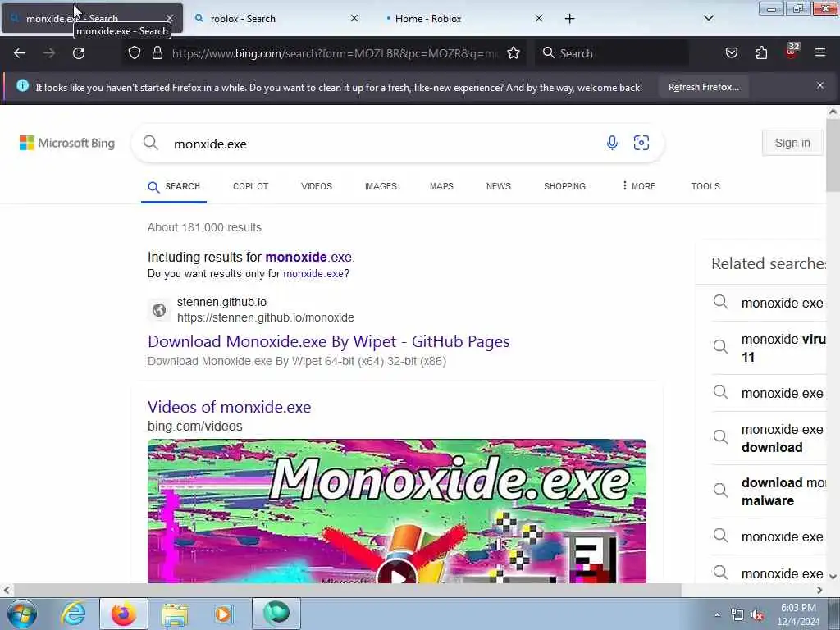This screenshot has height=630, width=840.
Task: Click the vertical scrollbar thumb
Action: click(833, 155)
